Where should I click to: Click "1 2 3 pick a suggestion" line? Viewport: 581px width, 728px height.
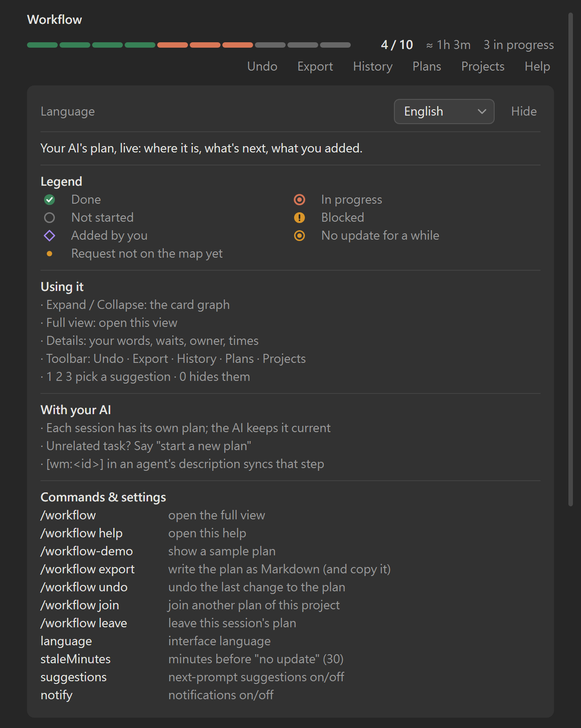click(145, 377)
